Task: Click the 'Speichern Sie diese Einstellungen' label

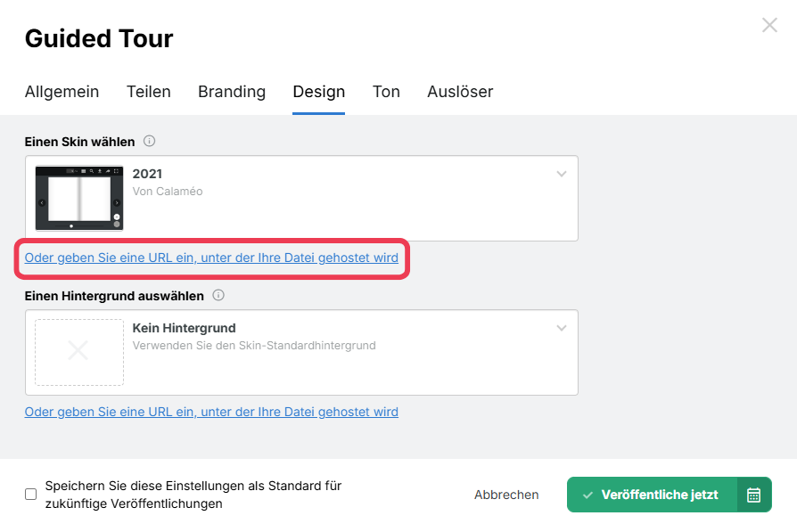Action: pos(193,495)
